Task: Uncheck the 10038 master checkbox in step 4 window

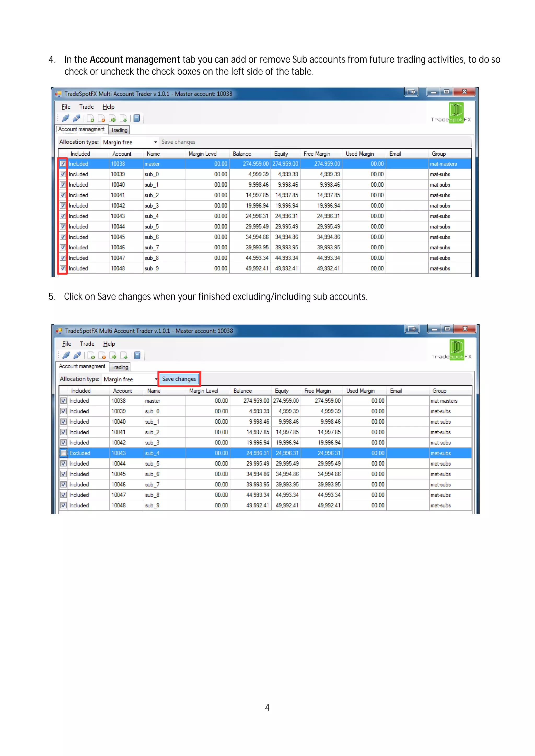Action: 63,164
